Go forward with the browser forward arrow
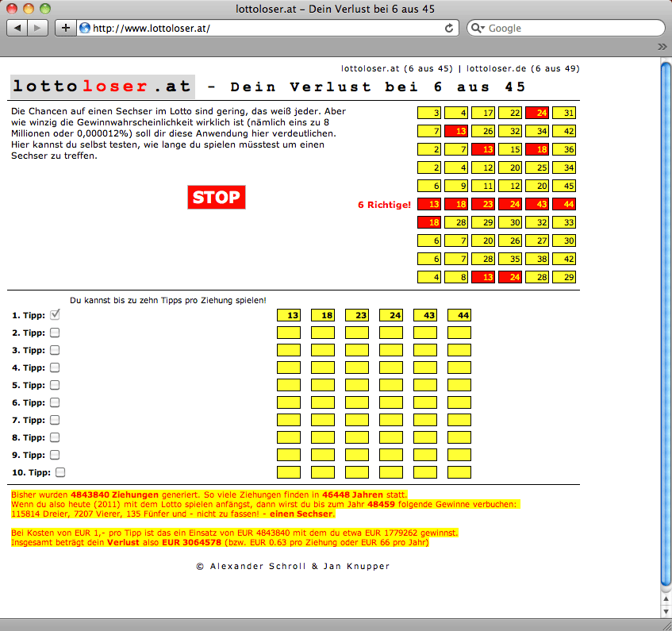This screenshot has width=672, height=631. coord(38,29)
